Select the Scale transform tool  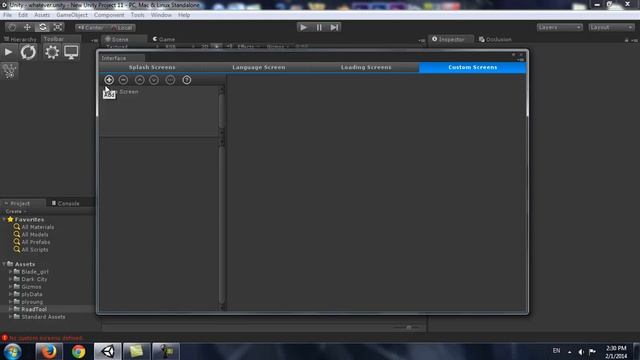[58, 27]
